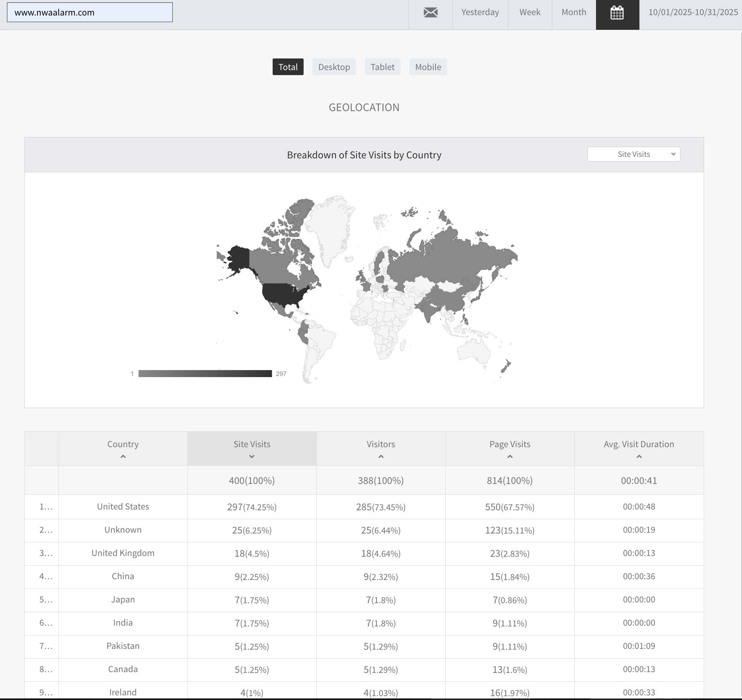742x700 pixels.
Task: Click the 18(4.64%) visitors cell
Action: (x=381, y=554)
